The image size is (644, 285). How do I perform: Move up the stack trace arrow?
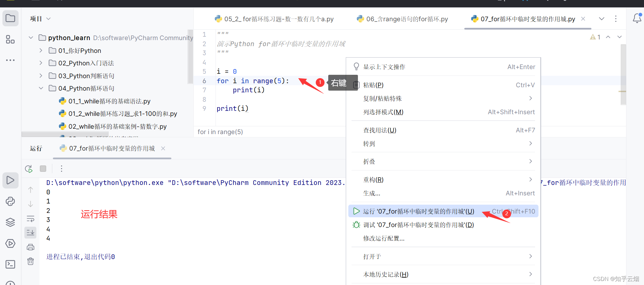click(30, 190)
